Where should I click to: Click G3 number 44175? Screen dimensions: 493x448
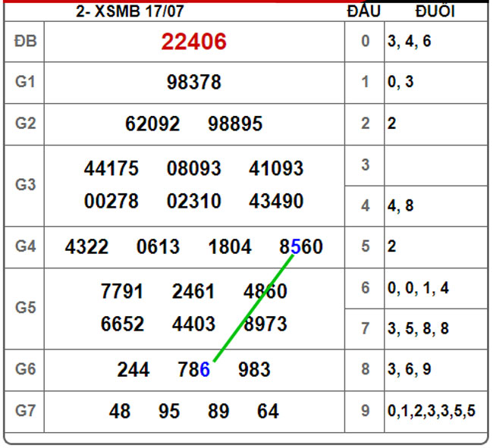click(111, 168)
